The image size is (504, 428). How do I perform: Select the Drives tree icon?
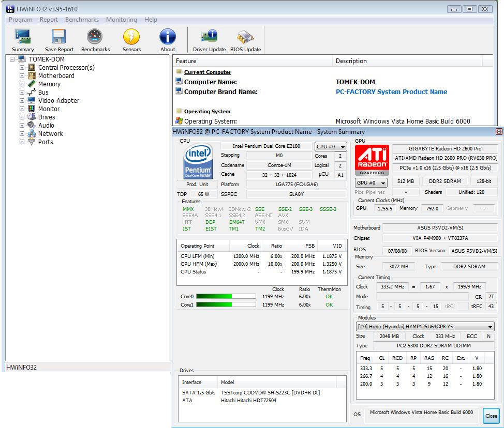click(32, 117)
